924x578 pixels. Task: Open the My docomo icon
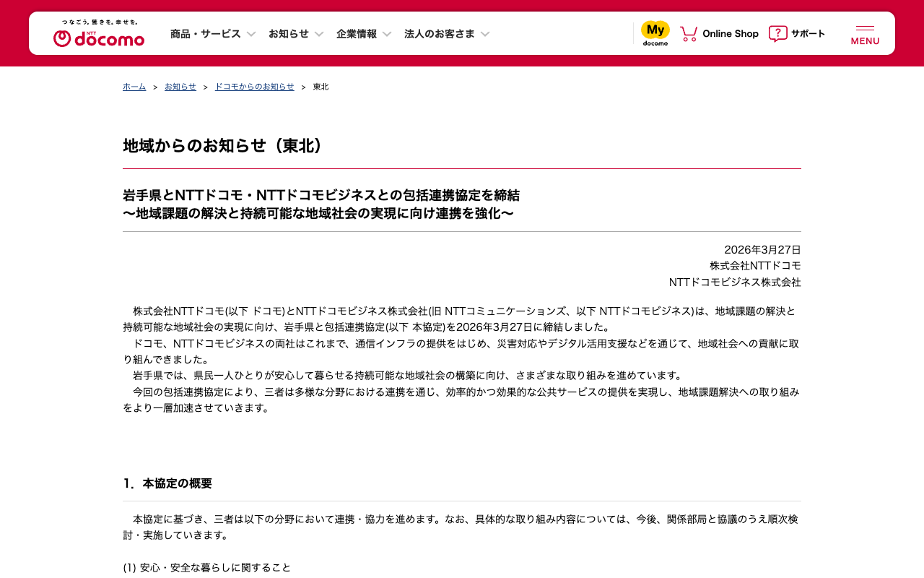coord(655,33)
